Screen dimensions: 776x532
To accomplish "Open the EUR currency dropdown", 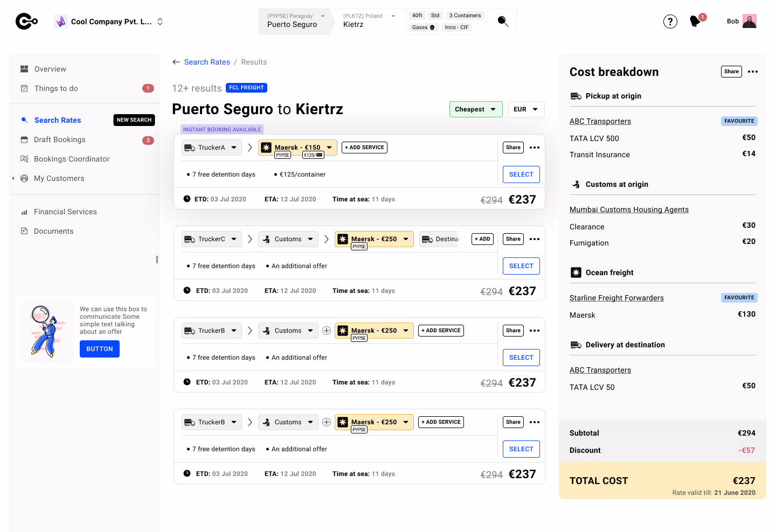I will pos(526,109).
